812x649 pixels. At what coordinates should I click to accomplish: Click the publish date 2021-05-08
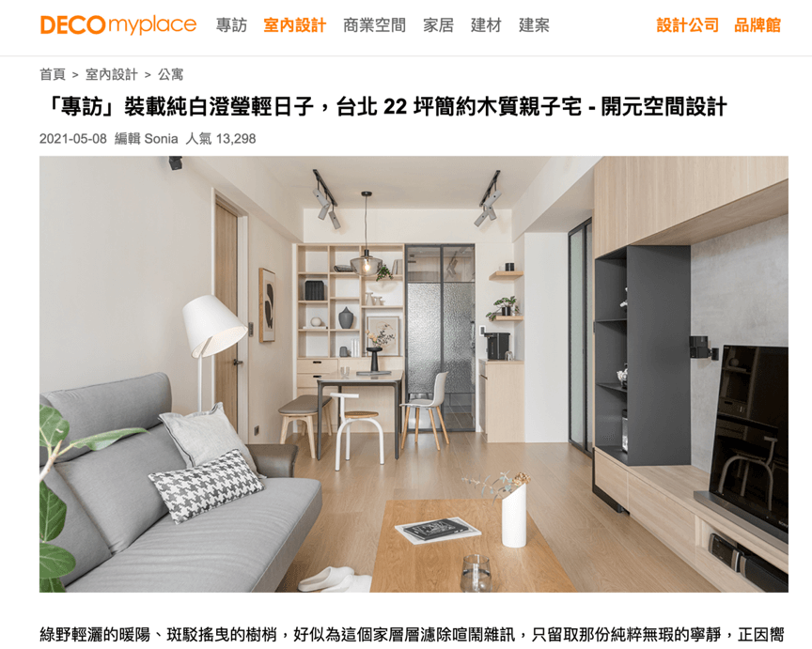pos(73,139)
